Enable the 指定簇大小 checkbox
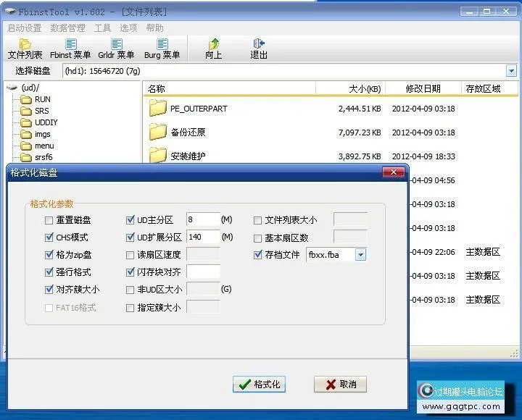The width and height of the screenshot is (522, 420). point(130,308)
